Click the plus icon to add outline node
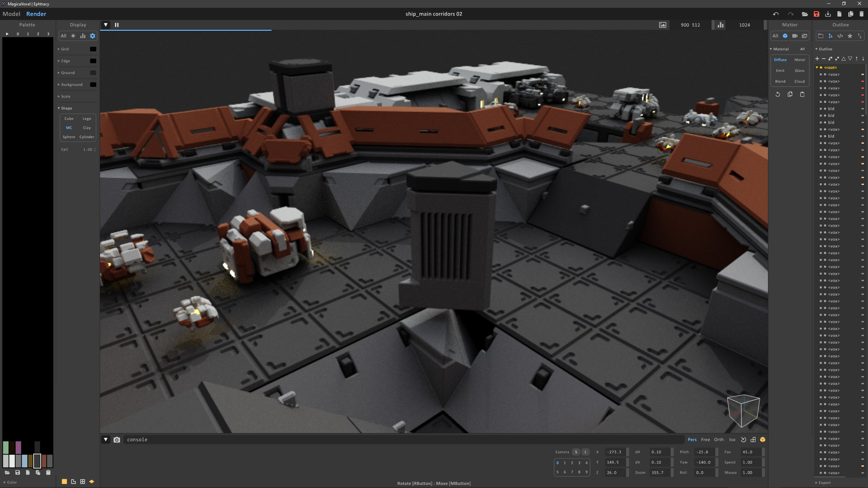Image resolution: width=868 pixels, height=488 pixels. 817,59
